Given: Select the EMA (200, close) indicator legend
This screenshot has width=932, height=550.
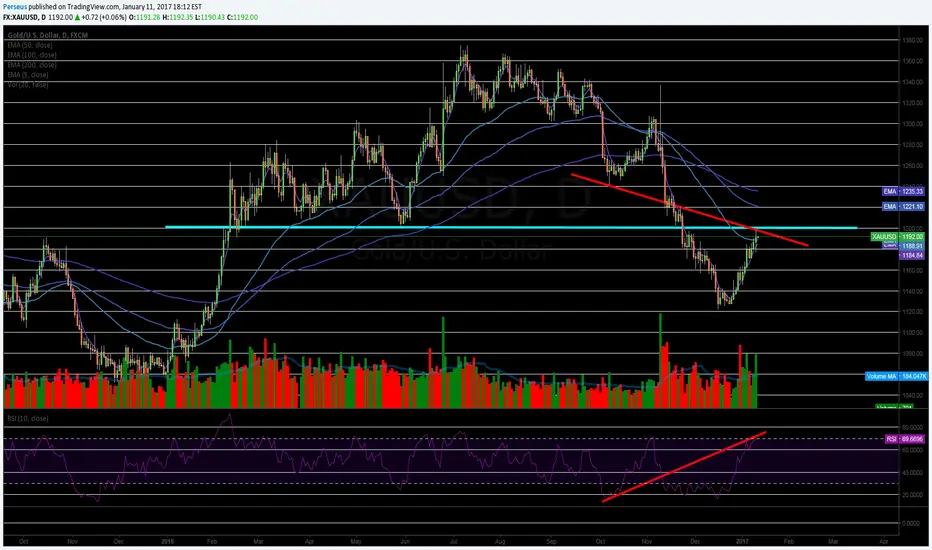Looking at the screenshot, I should click(32, 65).
